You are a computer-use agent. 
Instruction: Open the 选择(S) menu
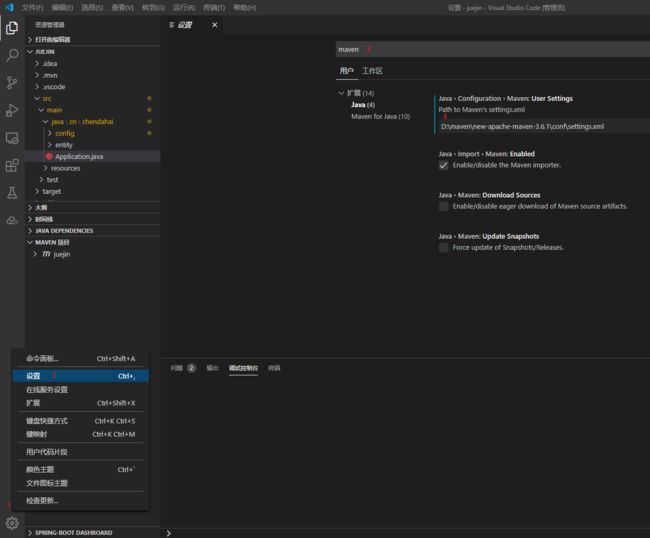(x=92, y=7)
